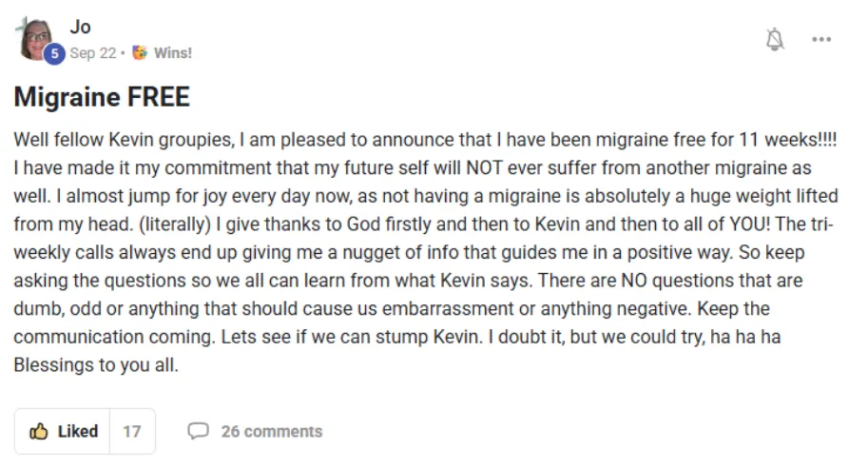Open the Migraine FREE post title
This screenshot has width=868, height=468.
pos(102,97)
